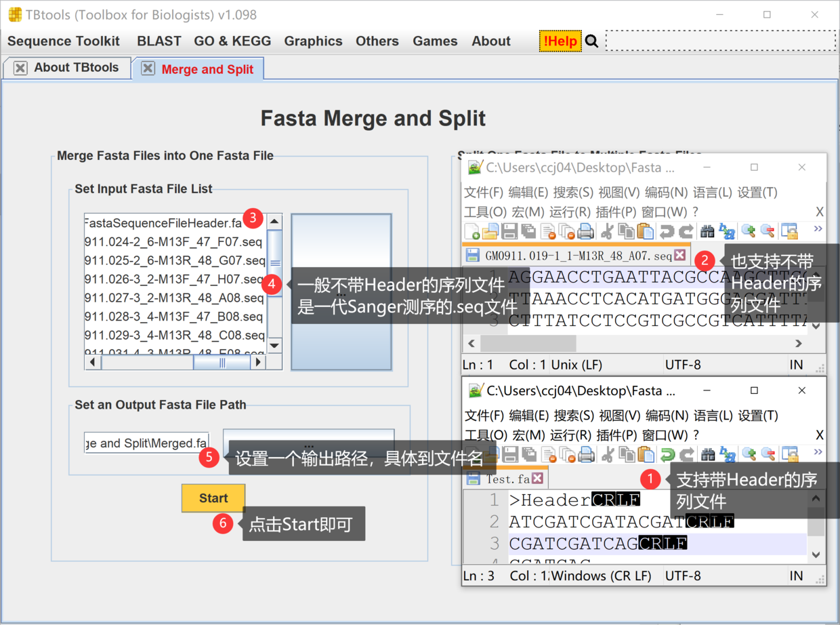840x625 pixels.
Task: Open the Others menu
Action: pyautogui.click(x=377, y=41)
